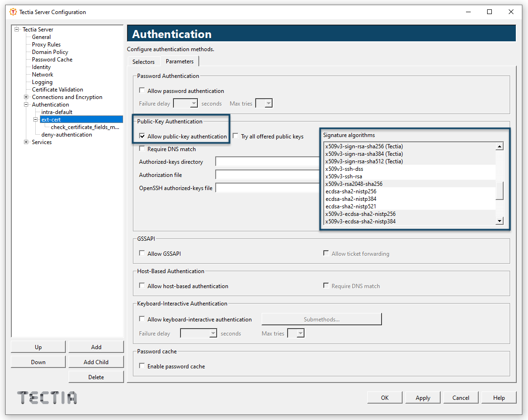
Task: Select Certificate Validation item
Action: coord(58,90)
